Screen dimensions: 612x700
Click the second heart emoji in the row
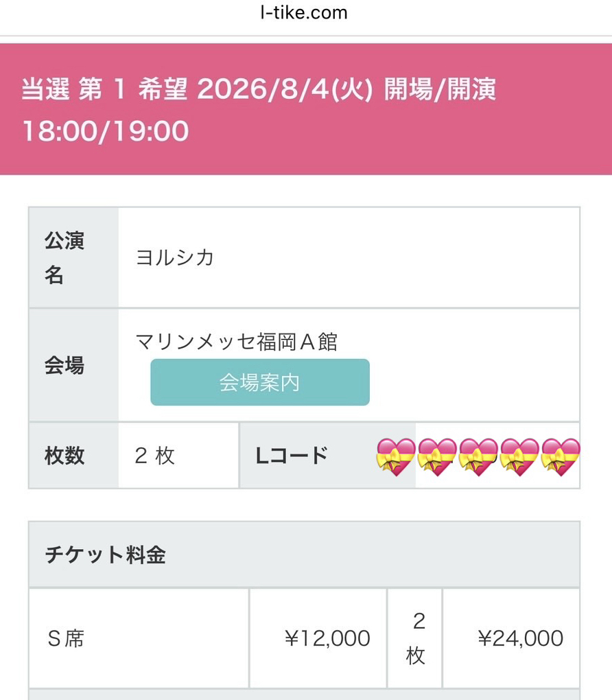pos(437,456)
